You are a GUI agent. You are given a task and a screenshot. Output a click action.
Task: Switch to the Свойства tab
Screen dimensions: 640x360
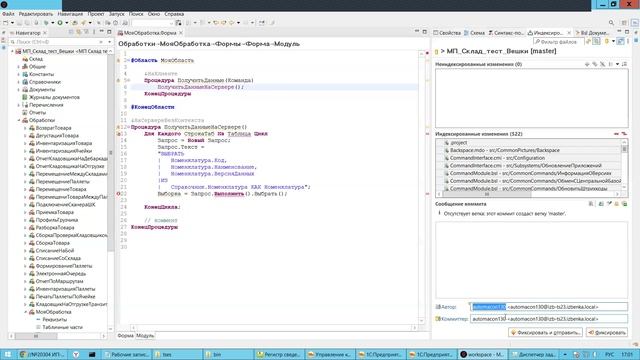click(447, 33)
